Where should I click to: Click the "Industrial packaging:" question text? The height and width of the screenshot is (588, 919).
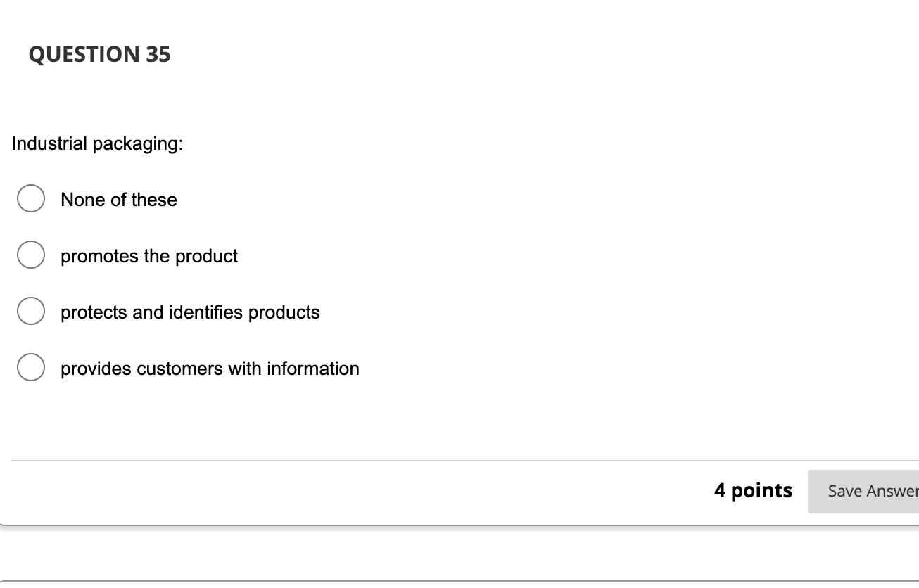97,143
